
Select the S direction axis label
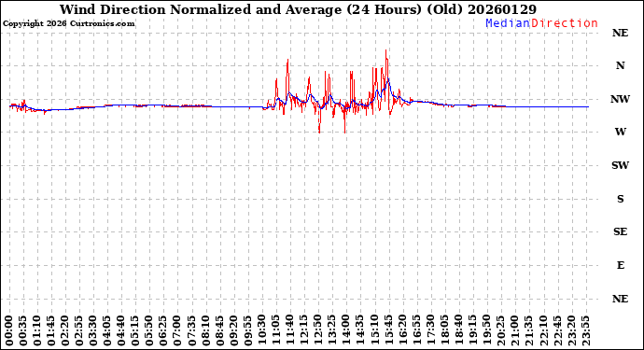620,199
